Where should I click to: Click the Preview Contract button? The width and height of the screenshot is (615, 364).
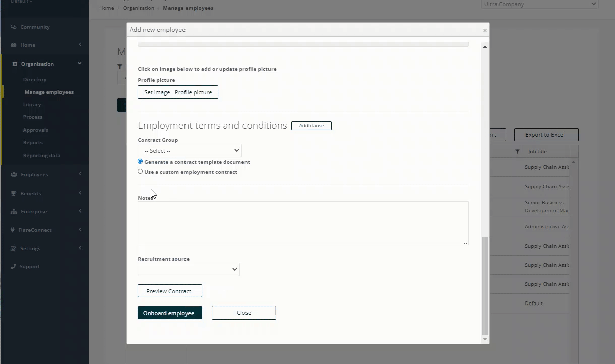tap(170, 291)
